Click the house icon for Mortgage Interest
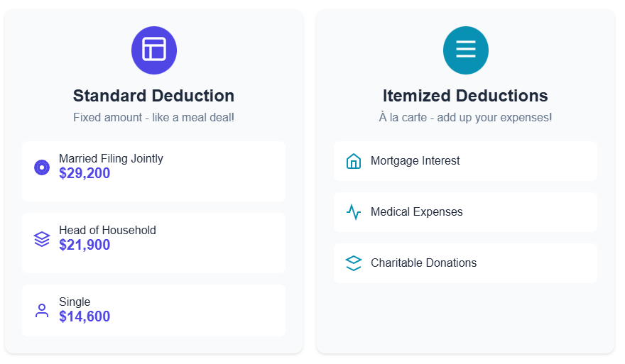The height and width of the screenshot is (364, 625). click(353, 161)
